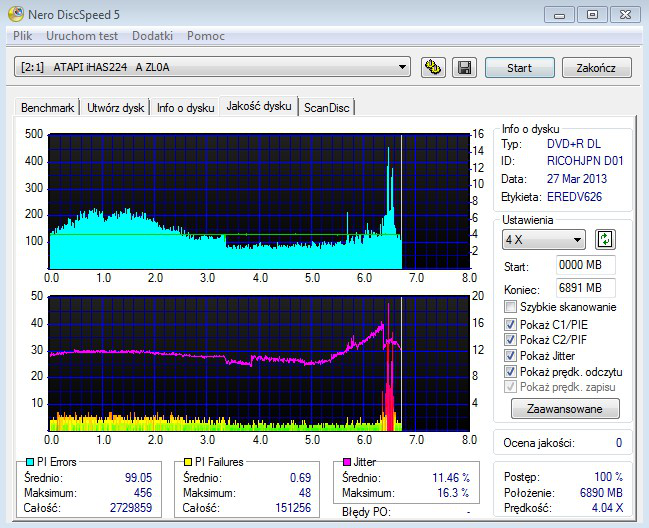Switch to the Benchmark tab
Viewport: 649px width, 528px height.
click(47, 108)
